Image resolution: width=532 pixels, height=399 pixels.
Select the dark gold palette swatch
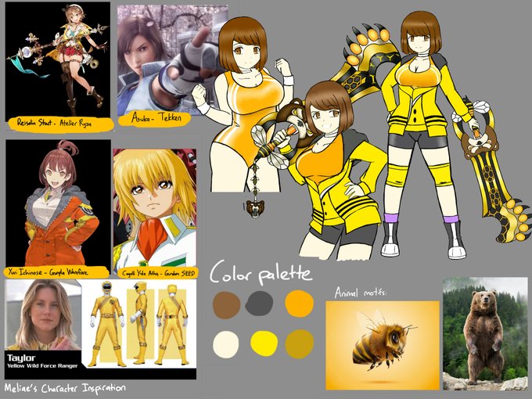[299, 343]
